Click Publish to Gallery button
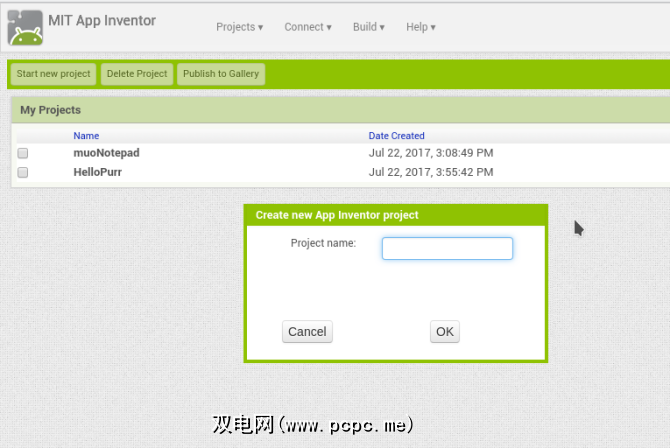 [x=221, y=74]
